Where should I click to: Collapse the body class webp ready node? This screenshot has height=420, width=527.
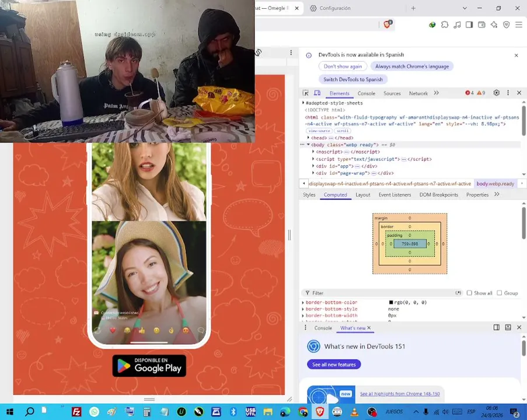(x=308, y=145)
